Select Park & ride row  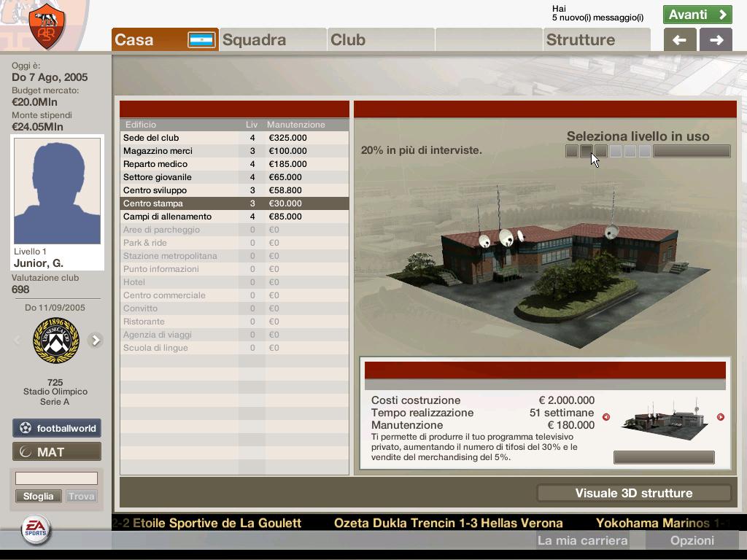coord(234,243)
